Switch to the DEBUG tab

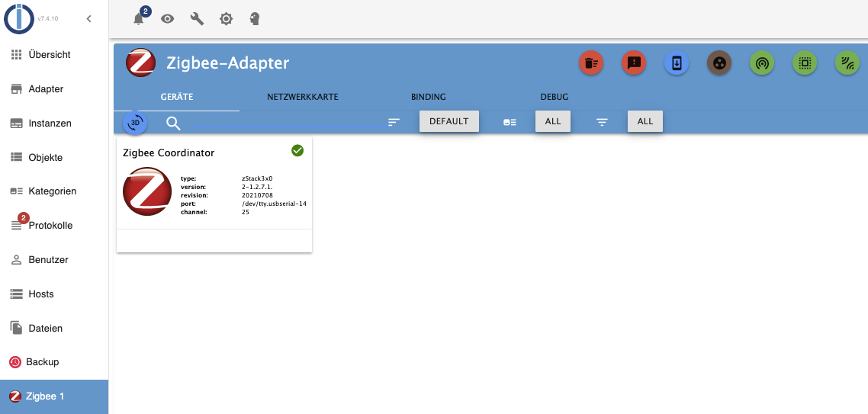[x=554, y=97]
